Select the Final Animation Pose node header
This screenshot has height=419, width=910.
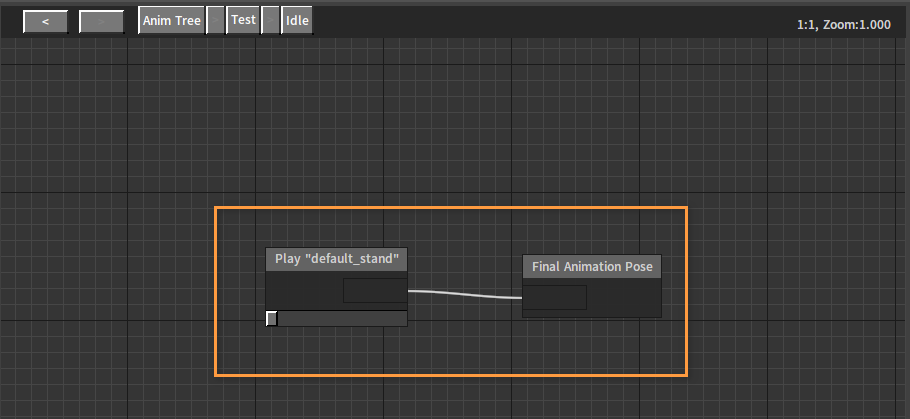coord(592,267)
